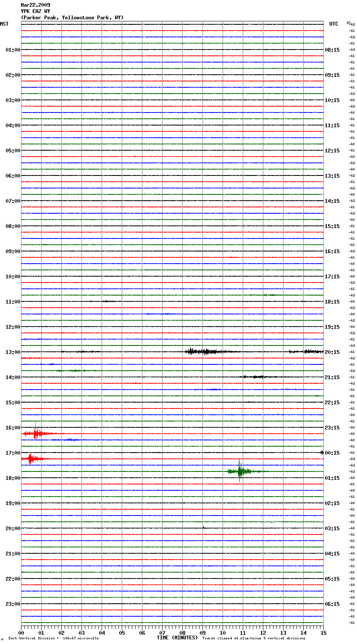Click the MST timezone header

click(x=4, y=24)
